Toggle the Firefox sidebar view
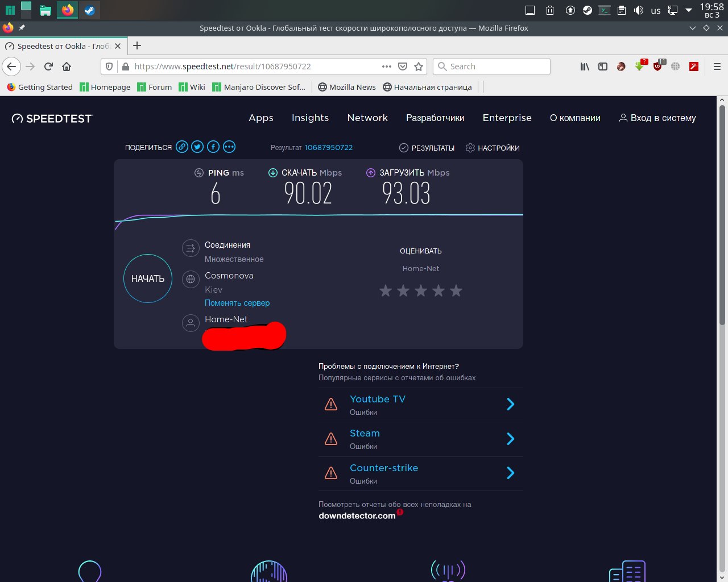Image resolution: width=728 pixels, height=582 pixels. [x=603, y=66]
